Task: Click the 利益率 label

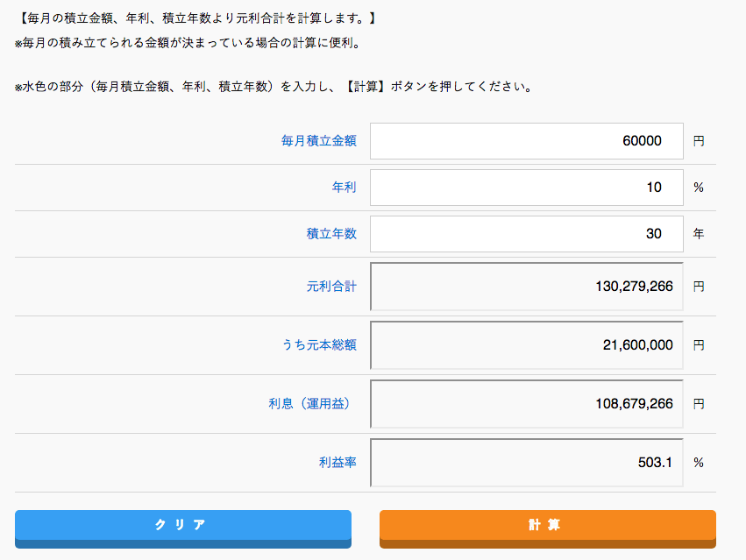Action: coord(337,463)
